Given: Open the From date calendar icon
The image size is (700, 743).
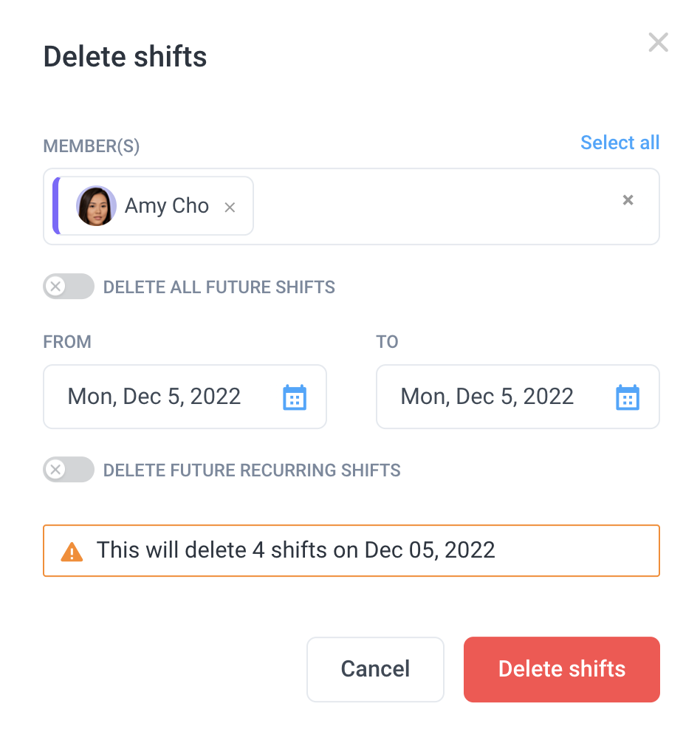Looking at the screenshot, I should (x=295, y=397).
